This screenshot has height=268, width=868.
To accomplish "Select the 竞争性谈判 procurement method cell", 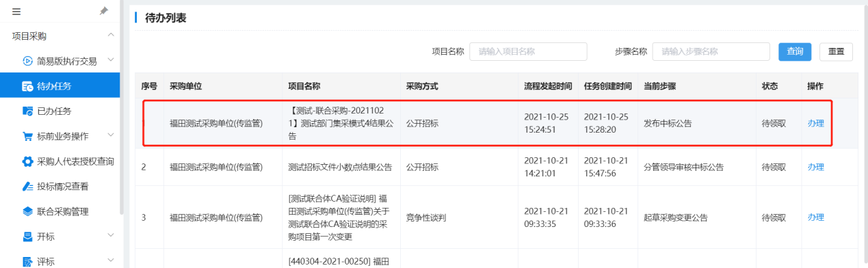I will [x=425, y=217].
